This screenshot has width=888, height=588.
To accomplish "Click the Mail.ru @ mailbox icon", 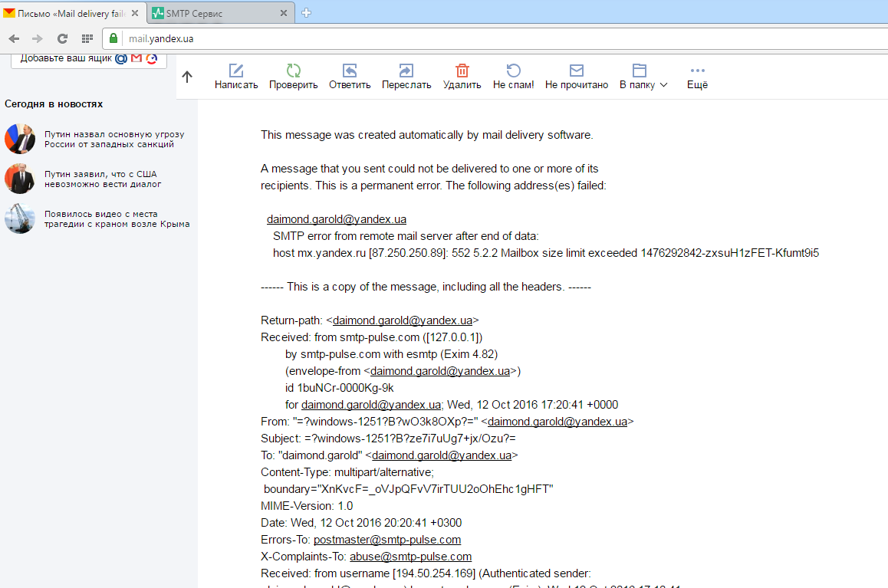I will coord(121,58).
